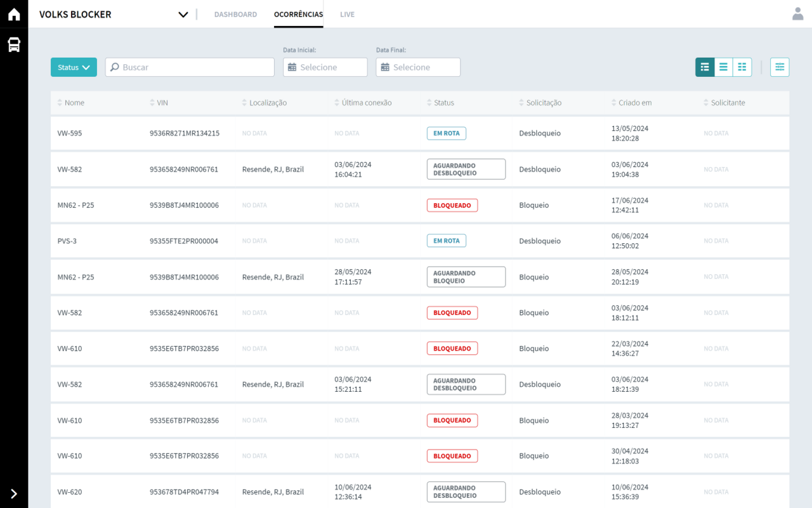
Task: Select the detailed list view toggle
Action: [x=705, y=67]
